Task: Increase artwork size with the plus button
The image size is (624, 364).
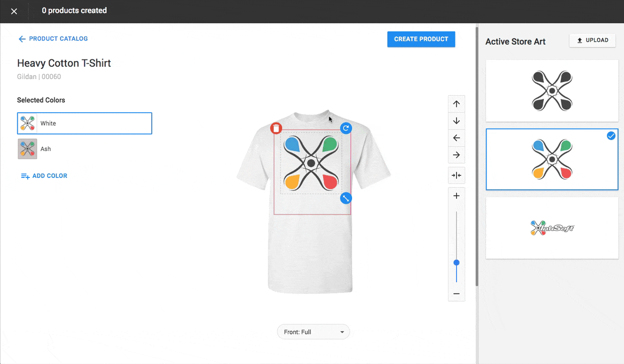Action: tap(457, 196)
